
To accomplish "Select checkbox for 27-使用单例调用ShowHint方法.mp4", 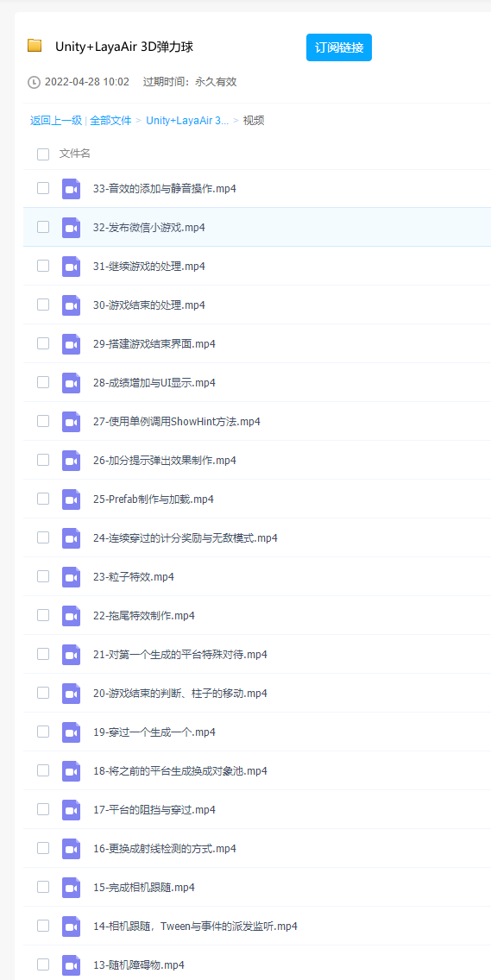I will (43, 421).
